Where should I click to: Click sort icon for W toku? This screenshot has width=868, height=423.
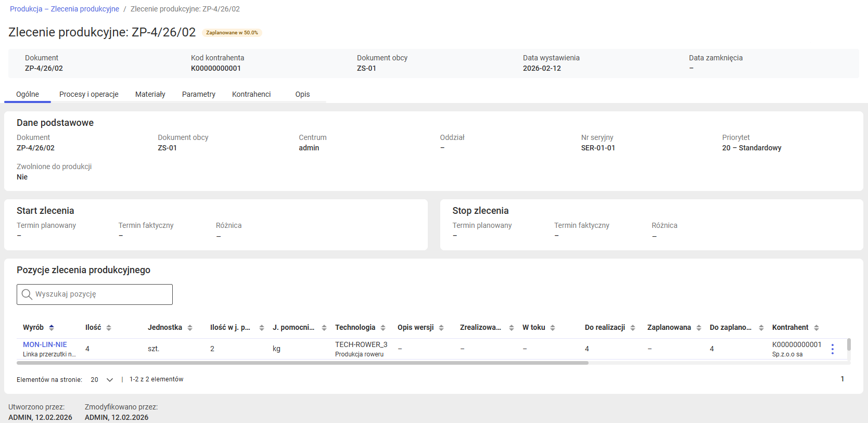pyautogui.click(x=553, y=328)
